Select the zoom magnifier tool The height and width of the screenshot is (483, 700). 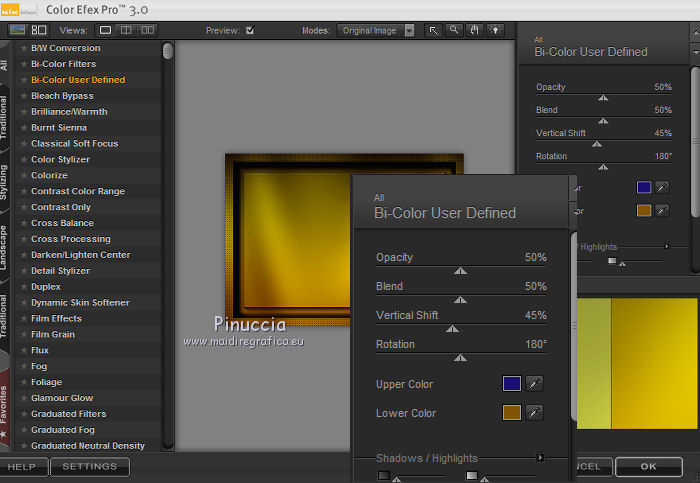[454, 30]
